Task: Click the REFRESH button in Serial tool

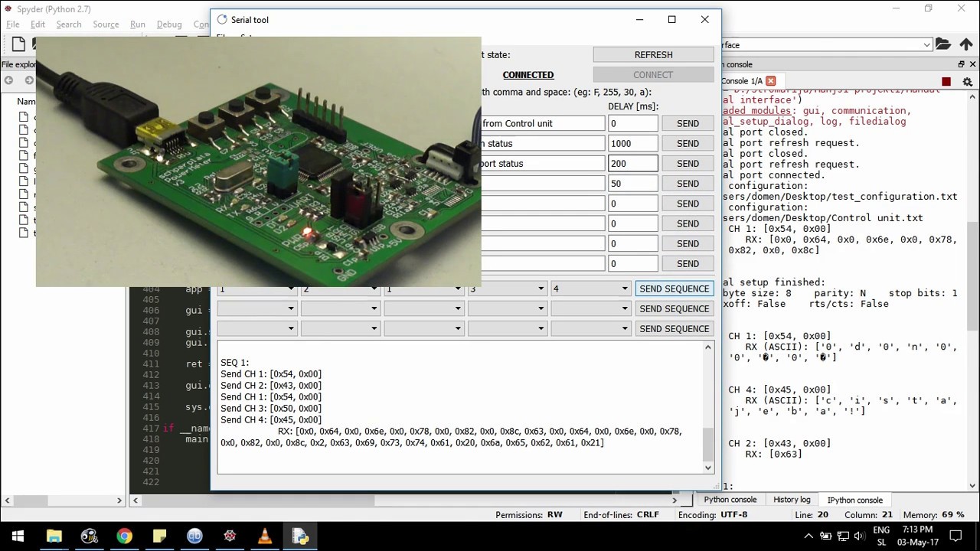Action: (653, 54)
